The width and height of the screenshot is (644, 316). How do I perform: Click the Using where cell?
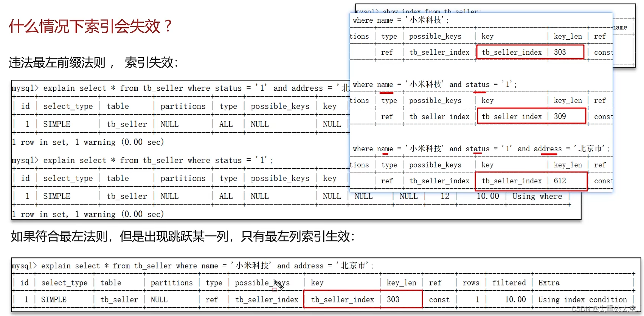(x=537, y=196)
